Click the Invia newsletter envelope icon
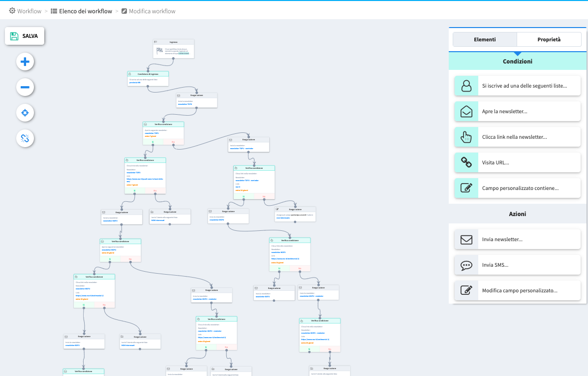 tap(466, 240)
